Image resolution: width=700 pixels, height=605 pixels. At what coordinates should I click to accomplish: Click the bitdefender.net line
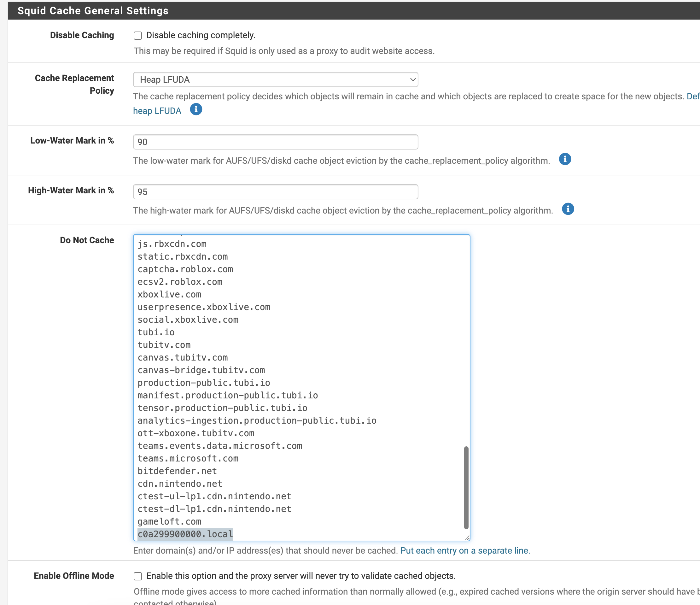point(177,471)
